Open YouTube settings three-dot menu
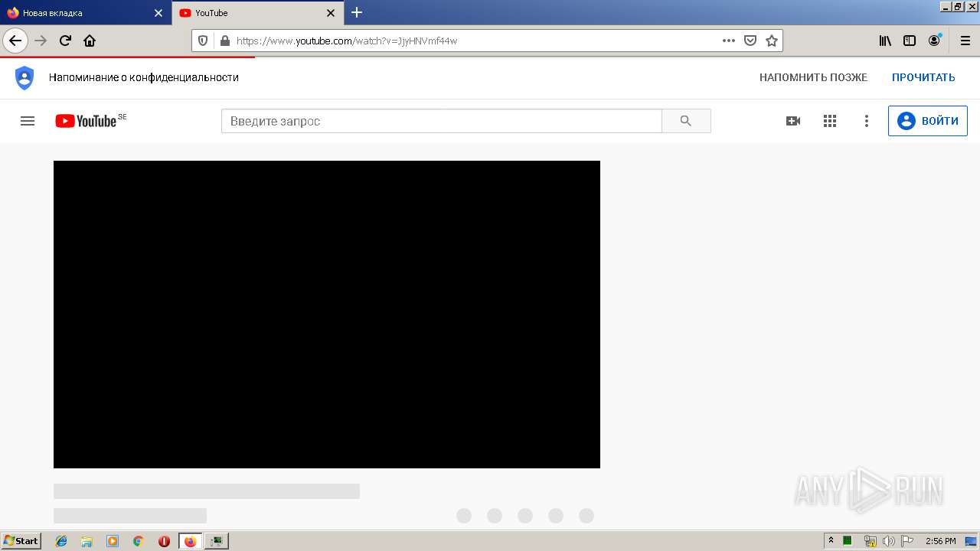The width and height of the screenshot is (980, 551). pyautogui.click(x=867, y=121)
